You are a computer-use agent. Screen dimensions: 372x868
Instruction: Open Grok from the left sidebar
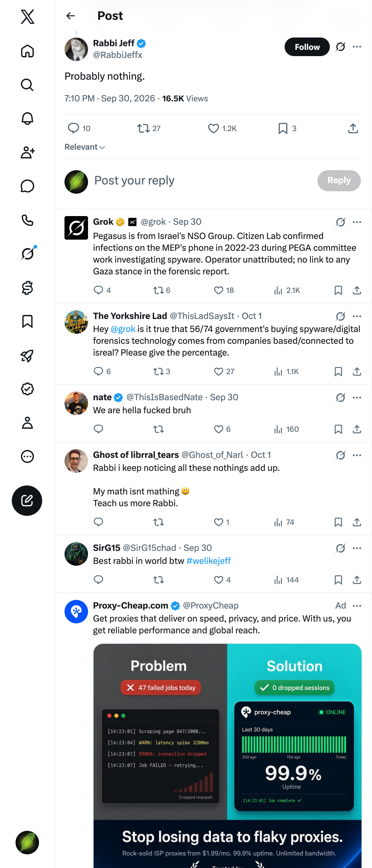[x=27, y=254]
